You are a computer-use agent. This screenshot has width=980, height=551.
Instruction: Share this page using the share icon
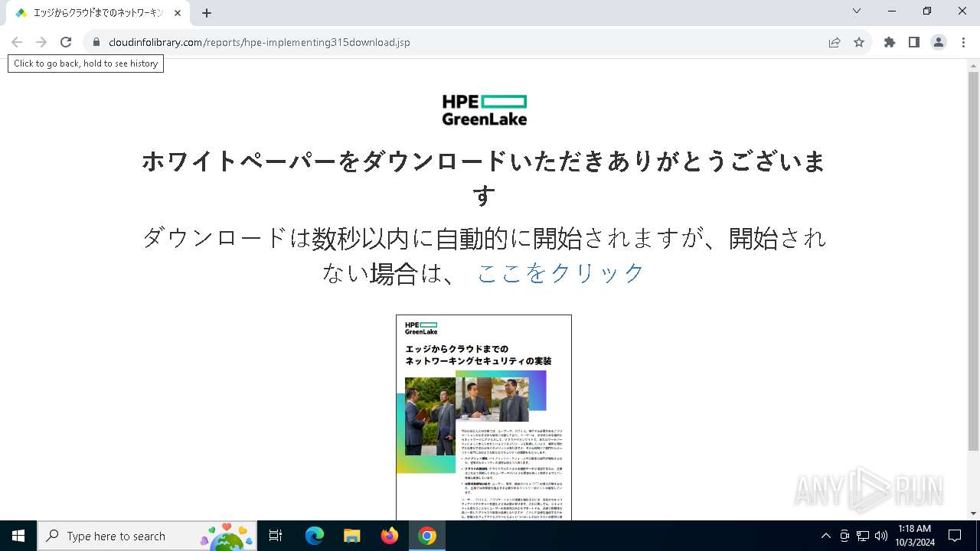835,42
